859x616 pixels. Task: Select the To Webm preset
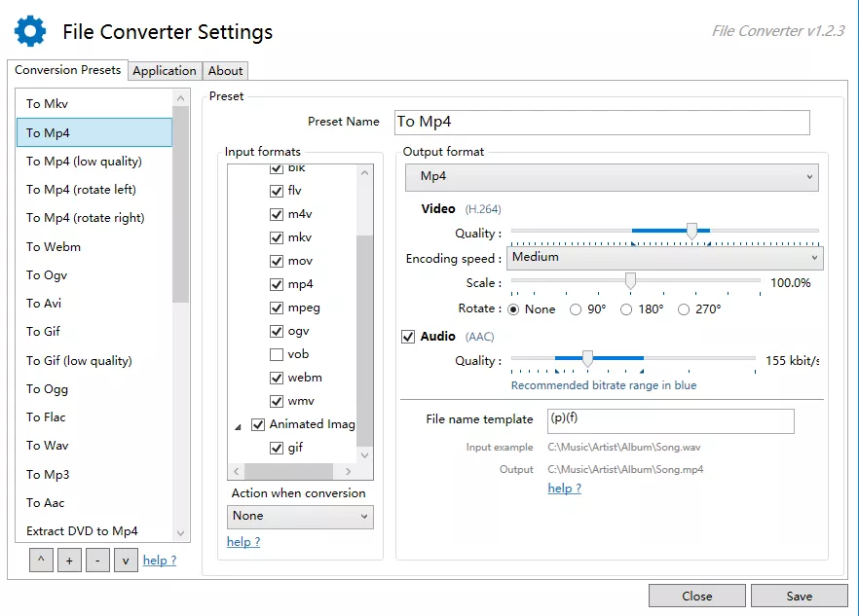click(94, 246)
